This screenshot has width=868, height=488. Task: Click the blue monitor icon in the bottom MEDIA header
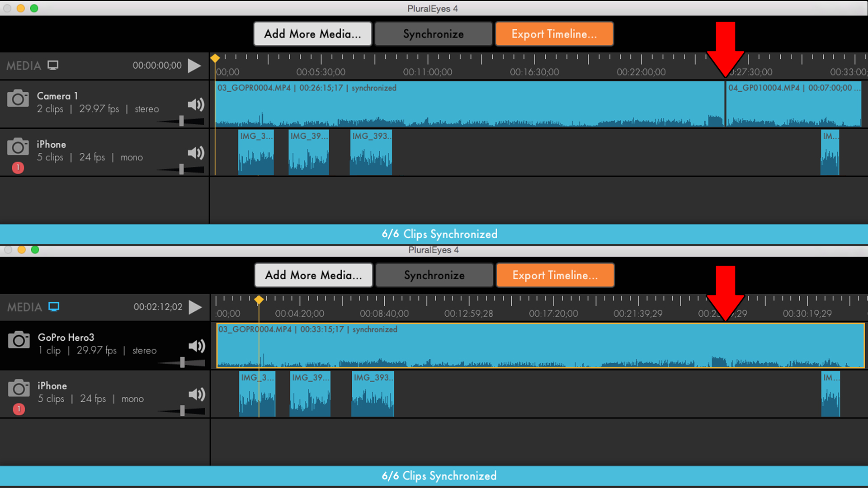tap(54, 307)
